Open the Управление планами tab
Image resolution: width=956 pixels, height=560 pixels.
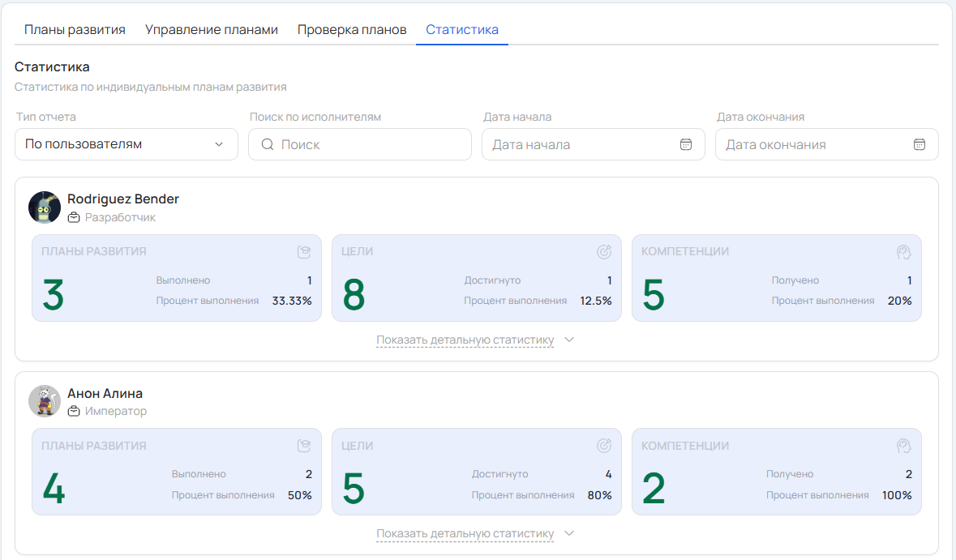tap(212, 30)
